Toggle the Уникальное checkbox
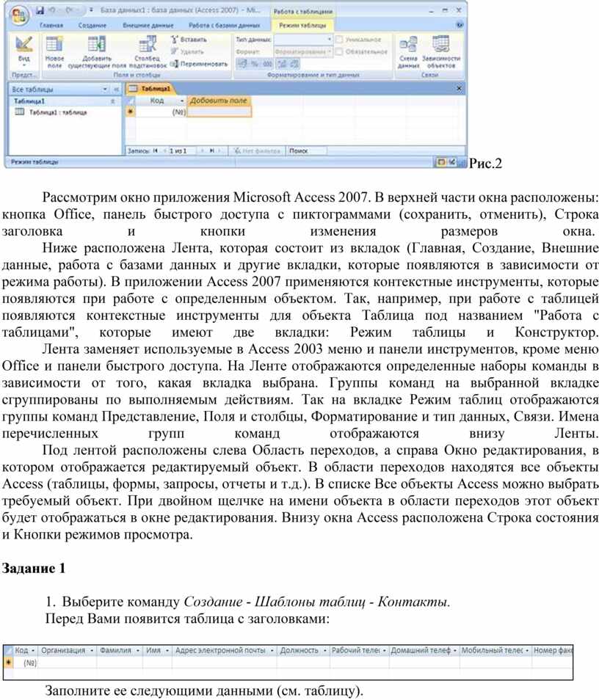 [339, 40]
